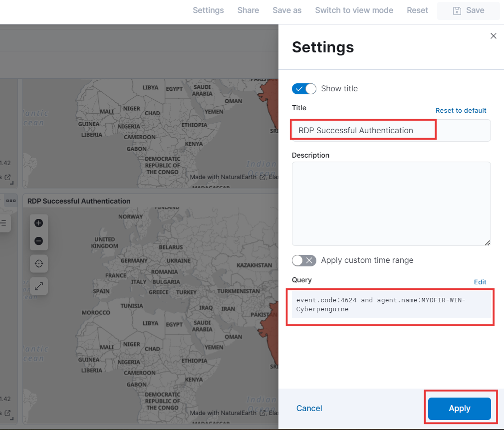504x430 pixels.
Task: Click the UNITED KINGDOM label on map
Action: click(x=104, y=242)
